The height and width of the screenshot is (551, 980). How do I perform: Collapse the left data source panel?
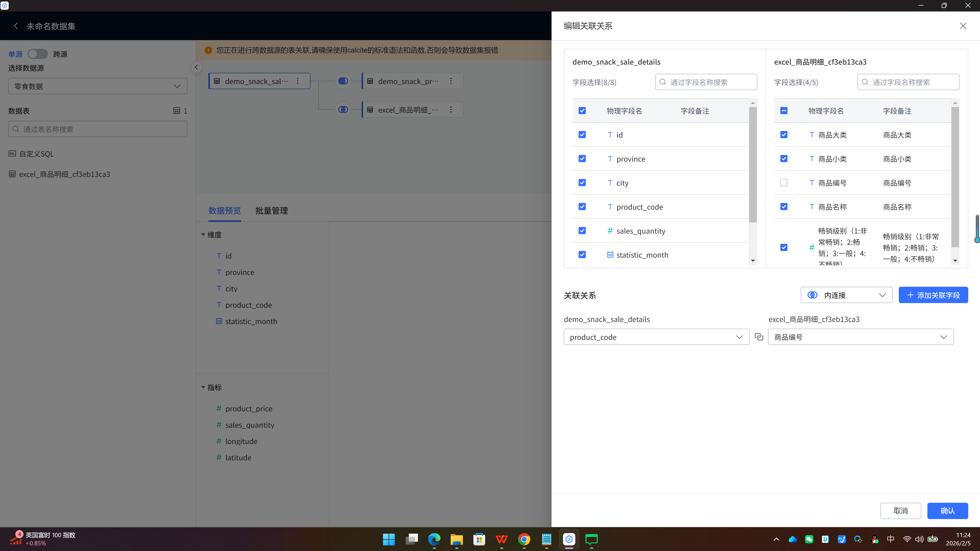tap(196, 67)
